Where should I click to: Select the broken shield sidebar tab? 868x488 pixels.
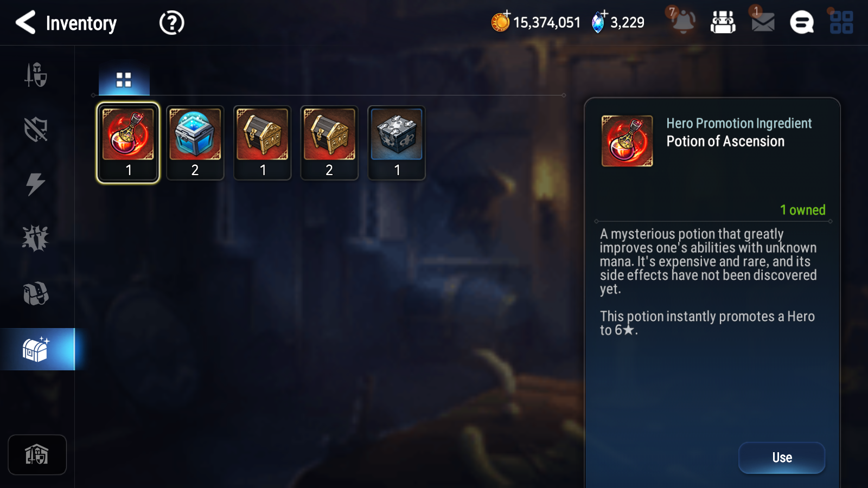tap(36, 130)
